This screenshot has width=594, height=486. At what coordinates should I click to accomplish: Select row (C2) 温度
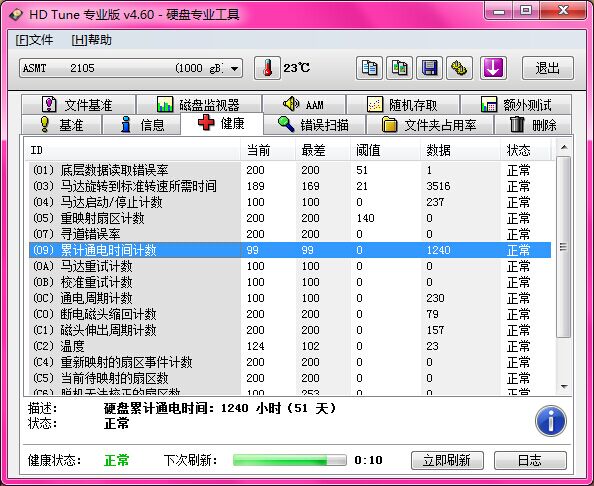pos(290,346)
